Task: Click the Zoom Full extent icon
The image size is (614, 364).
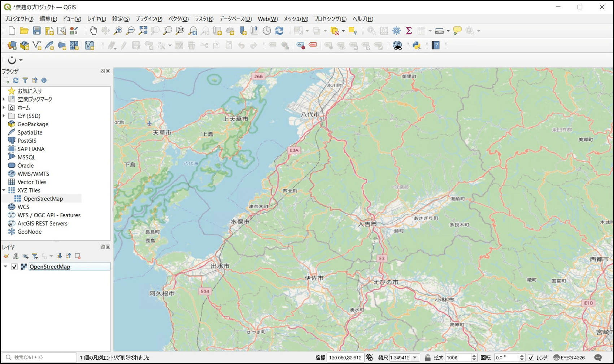Action: coord(143,31)
